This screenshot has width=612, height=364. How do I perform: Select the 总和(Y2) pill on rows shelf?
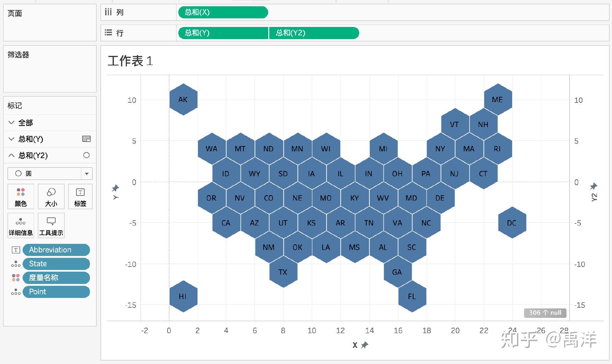(314, 33)
